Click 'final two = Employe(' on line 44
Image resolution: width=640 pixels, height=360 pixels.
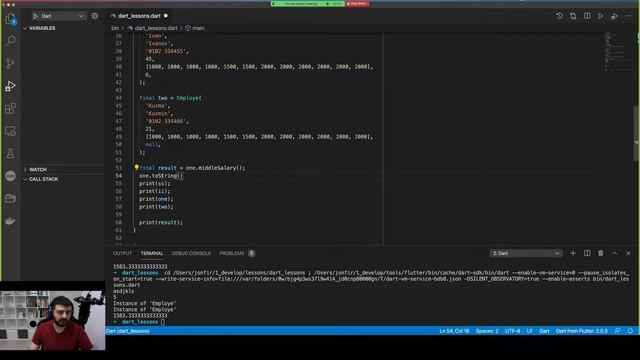tap(170, 98)
